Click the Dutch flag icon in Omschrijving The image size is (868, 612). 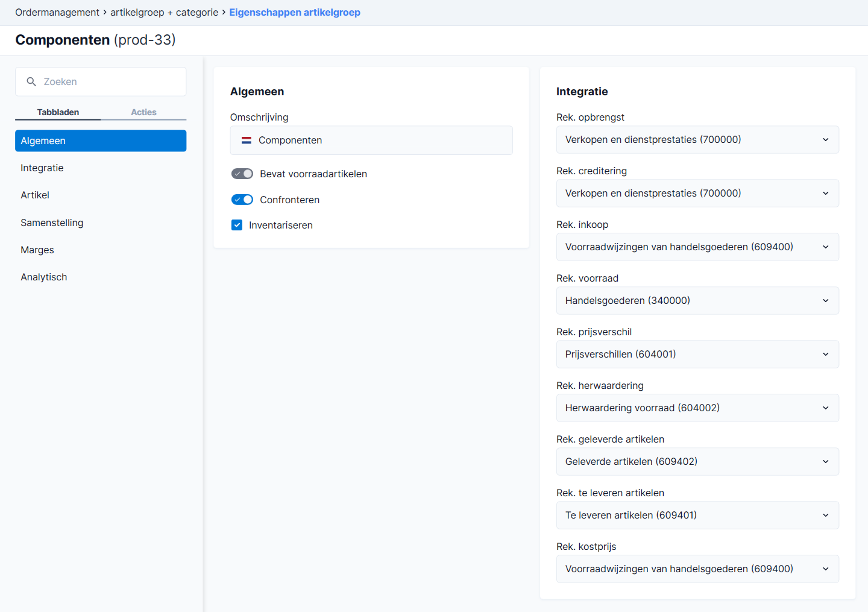[247, 140]
